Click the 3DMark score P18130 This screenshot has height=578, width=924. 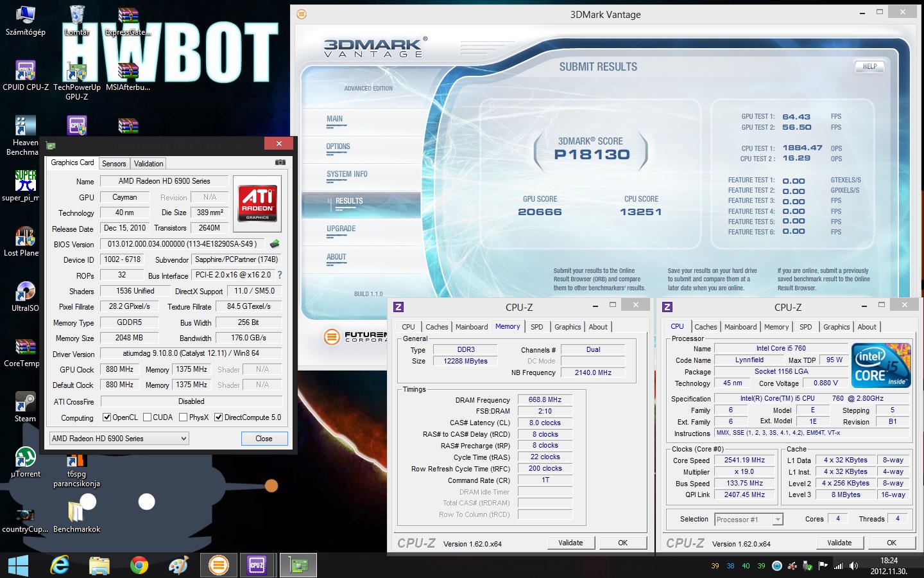(592, 155)
